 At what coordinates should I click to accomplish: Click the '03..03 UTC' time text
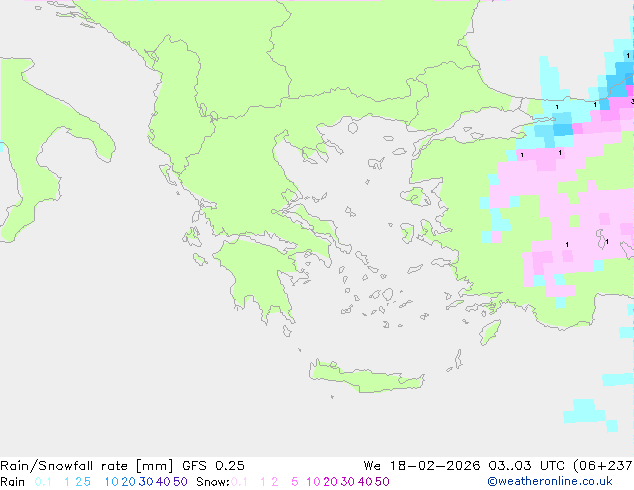pyautogui.click(x=526, y=466)
